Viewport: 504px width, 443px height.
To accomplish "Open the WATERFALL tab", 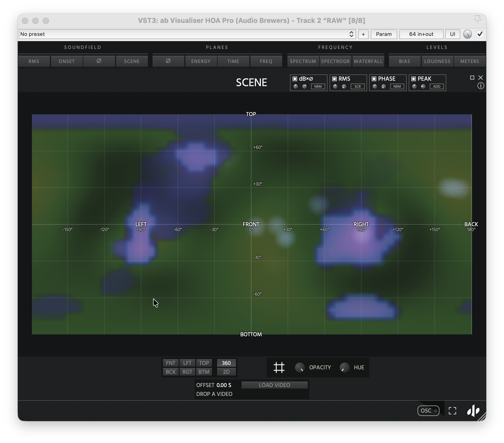I will [368, 61].
